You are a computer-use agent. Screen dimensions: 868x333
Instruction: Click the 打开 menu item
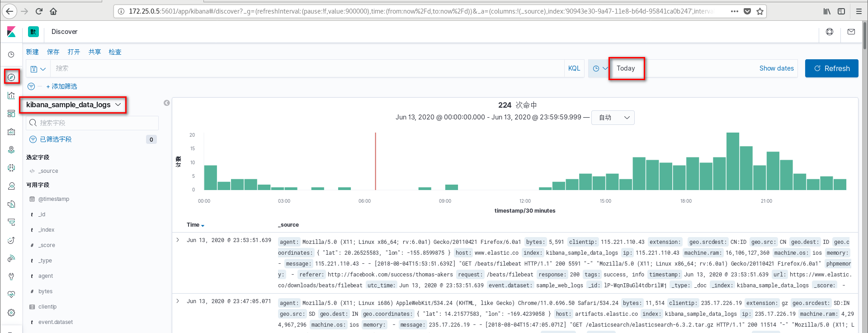(x=74, y=52)
